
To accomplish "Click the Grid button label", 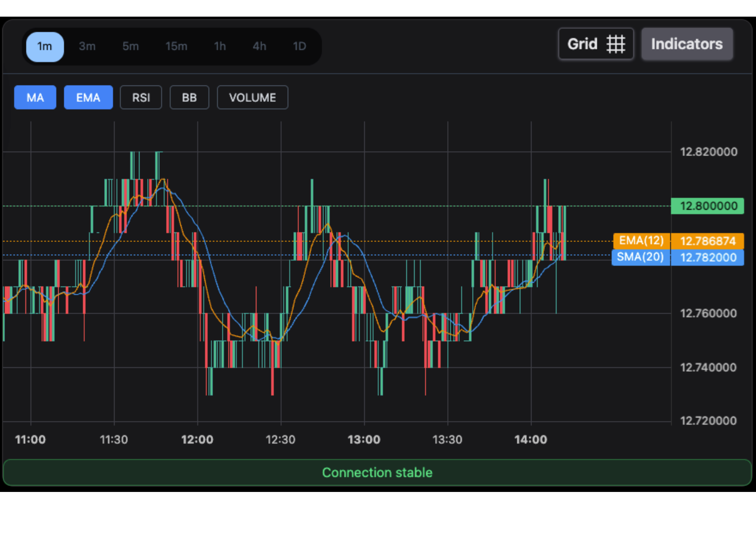I will (x=582, y=44).
